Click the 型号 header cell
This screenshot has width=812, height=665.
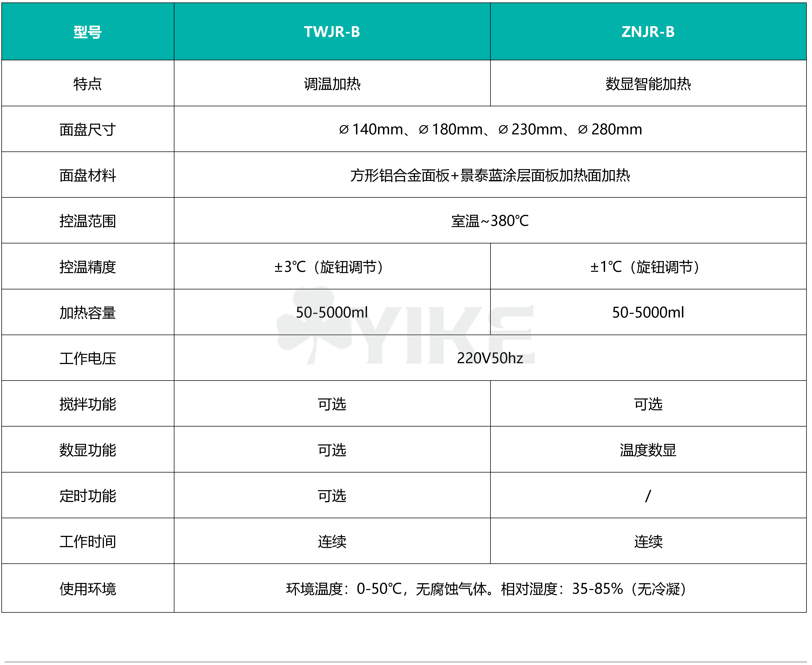88,32
